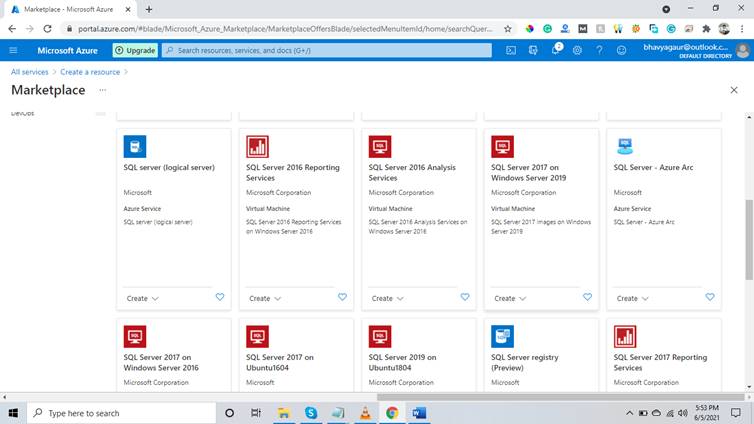
Task: Click the SQL Server 2016 Reporting Services icon
Action: tap(257, 146)
